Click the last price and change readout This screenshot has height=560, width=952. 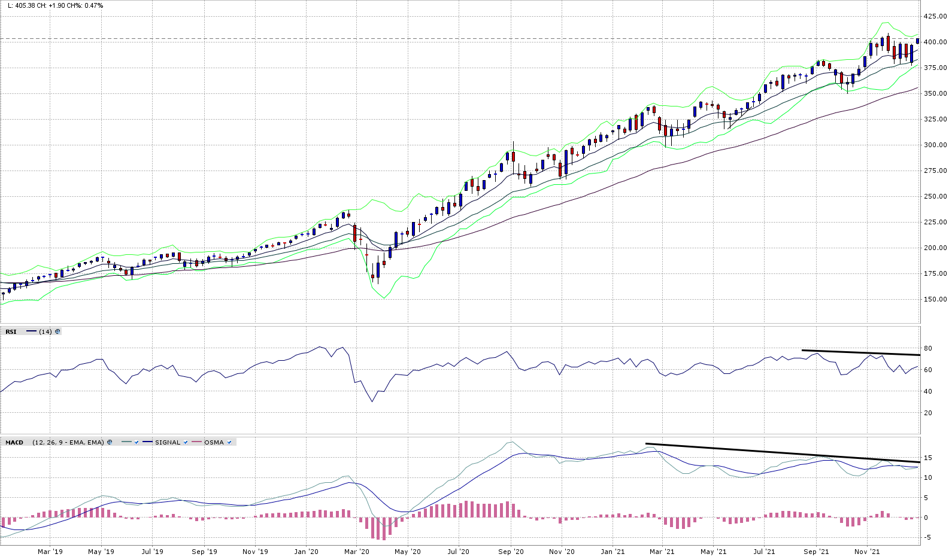pos(55,5)
